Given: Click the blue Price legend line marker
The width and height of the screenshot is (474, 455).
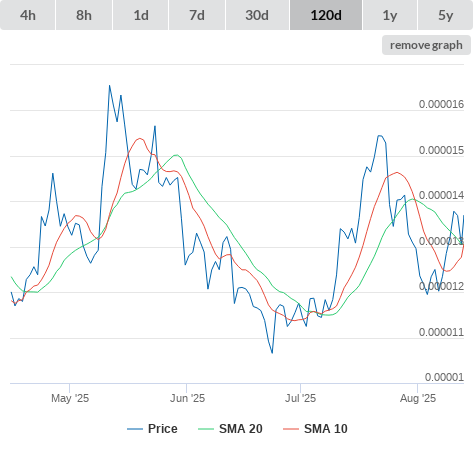Looking at the screenshot, I should [135, 429].
